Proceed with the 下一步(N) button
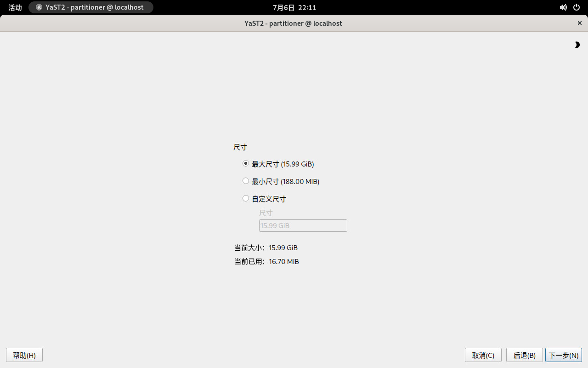Image resolution: width=588 pixels, height=368 pixels. point(563,355)
